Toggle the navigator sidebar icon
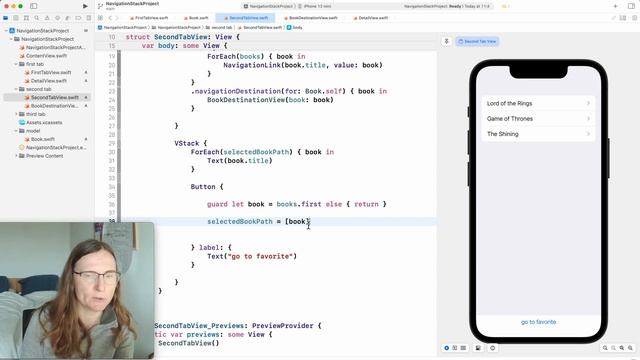The height and width of the screenshot is (360, 640). click(x=33, y=6)
